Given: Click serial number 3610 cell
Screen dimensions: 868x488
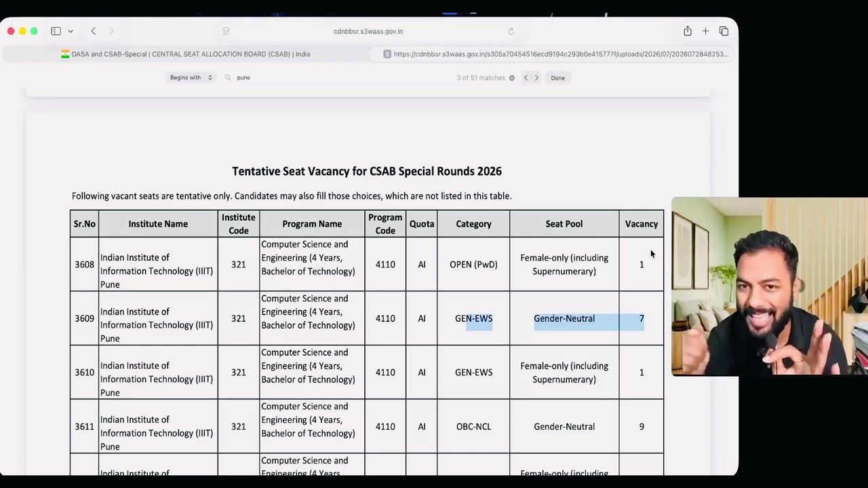Looking at the screenshot, I should [85, 372].
